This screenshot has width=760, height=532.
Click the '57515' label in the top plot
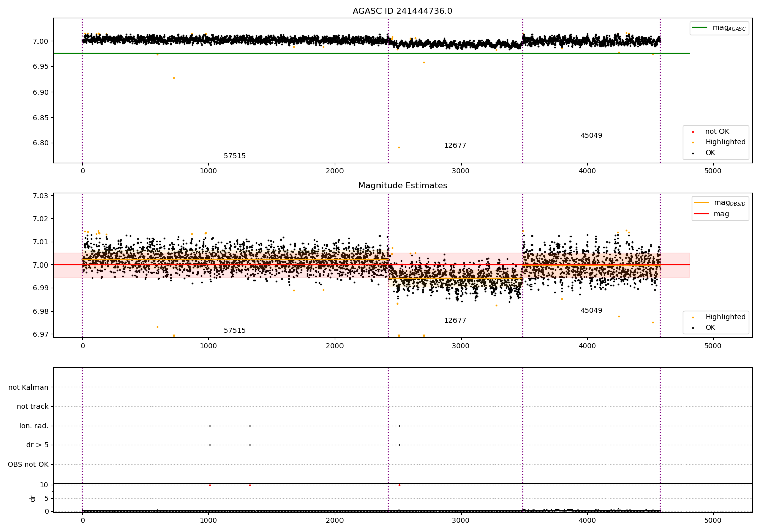[x=235, y=156]
